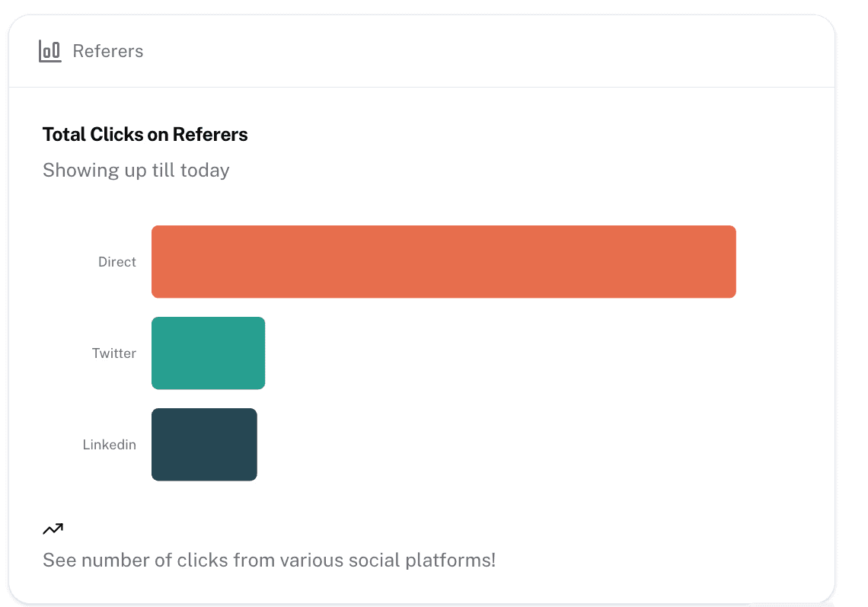Click the Direct axis label
Viewport: 868px width, 607px height.
tap(117, 262)
